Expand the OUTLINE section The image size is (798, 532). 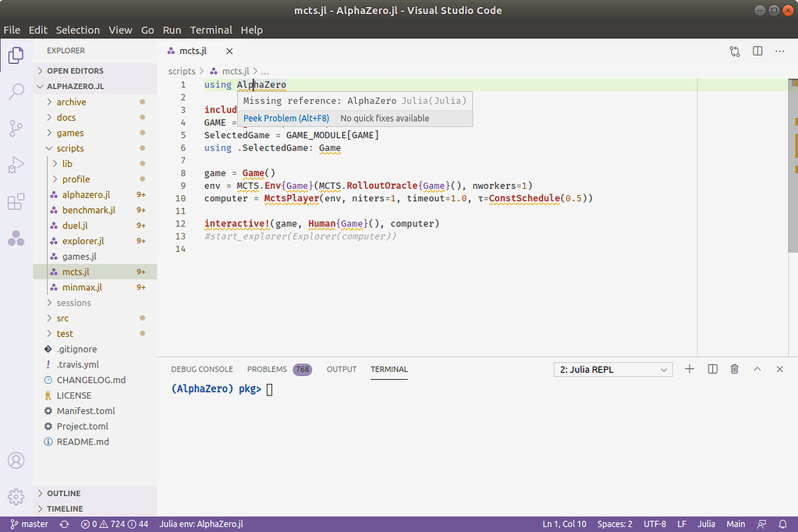(x=63, y=493)
